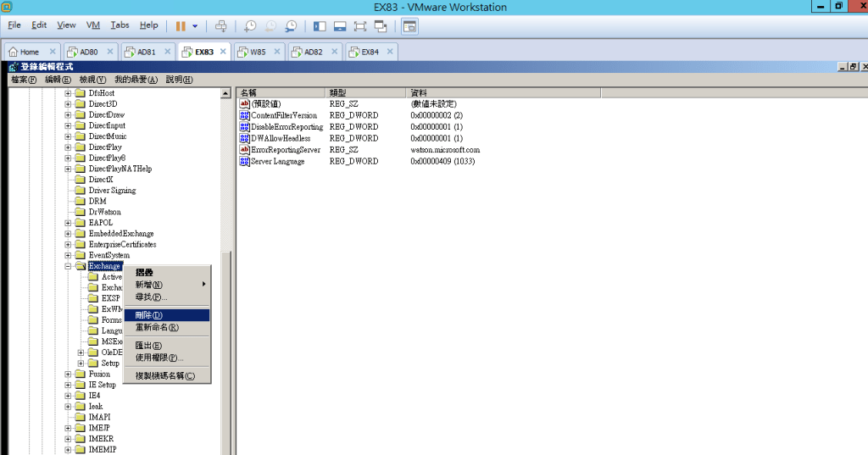
Task: Open the snapshot manager icon
Action: tap(291, 26)
